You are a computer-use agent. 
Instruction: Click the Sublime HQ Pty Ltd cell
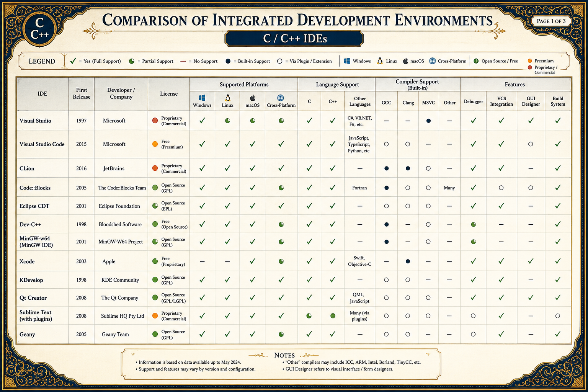[122, 316]
